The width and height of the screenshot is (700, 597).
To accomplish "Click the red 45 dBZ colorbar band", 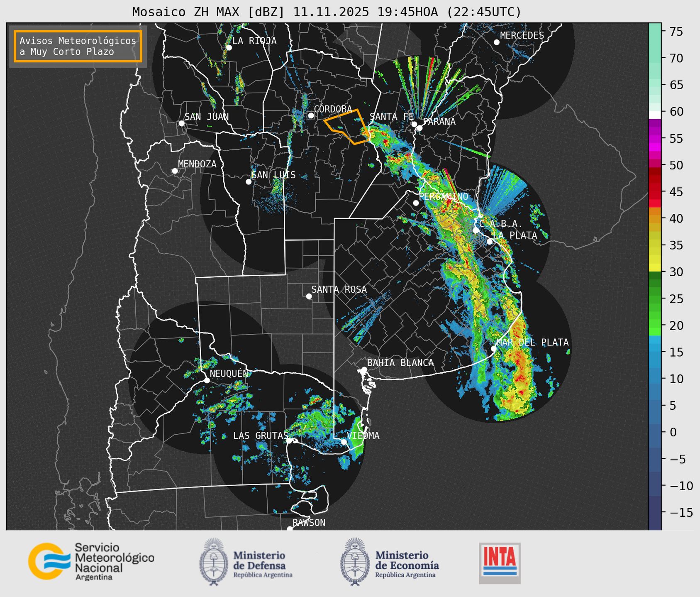I will [x=655, y=191].
